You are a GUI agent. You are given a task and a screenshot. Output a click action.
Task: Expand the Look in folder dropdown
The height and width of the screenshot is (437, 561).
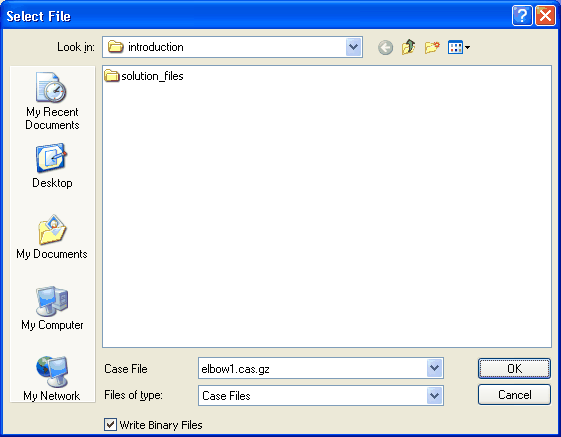353,47
